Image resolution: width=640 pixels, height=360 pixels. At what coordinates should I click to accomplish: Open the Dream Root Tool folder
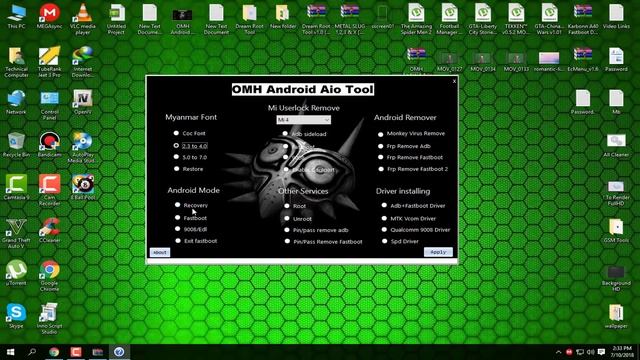[249, 19]
